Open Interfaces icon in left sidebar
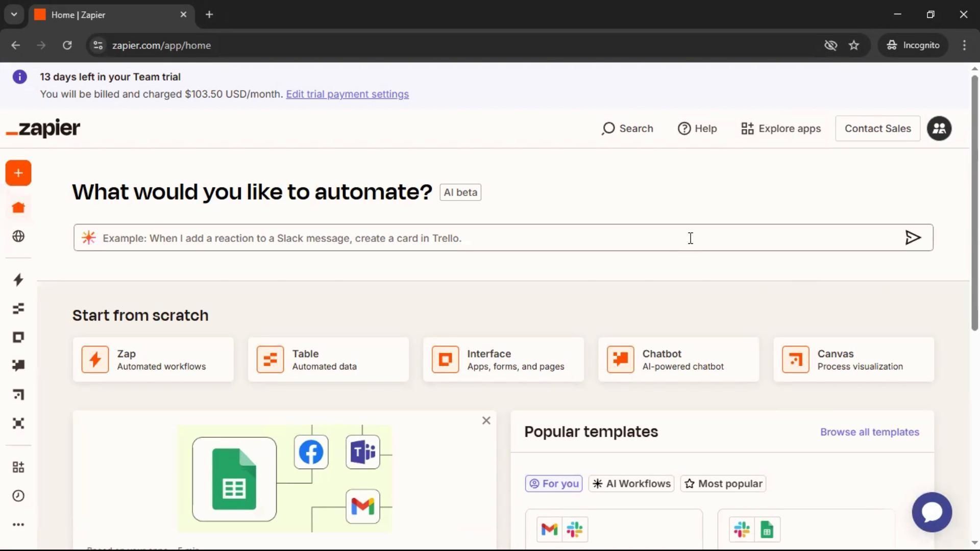This screenshot has height=551, width=980. 18,337
